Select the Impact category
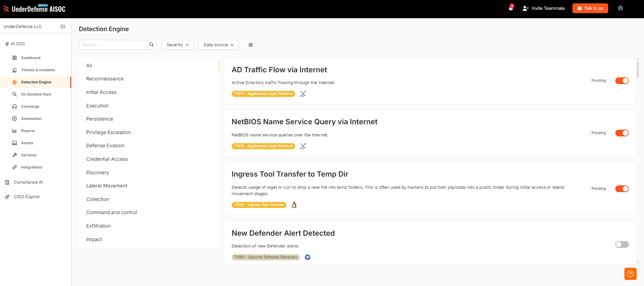Viewport: 644px width, 286px height. [x=94, y=239]
